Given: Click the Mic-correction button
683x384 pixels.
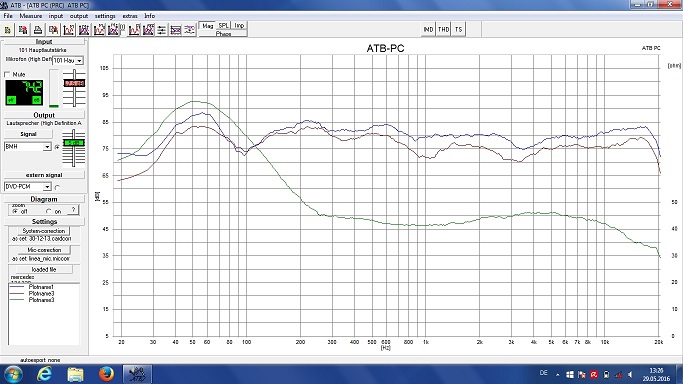Looking at the screenshot, I should point(44,250).
